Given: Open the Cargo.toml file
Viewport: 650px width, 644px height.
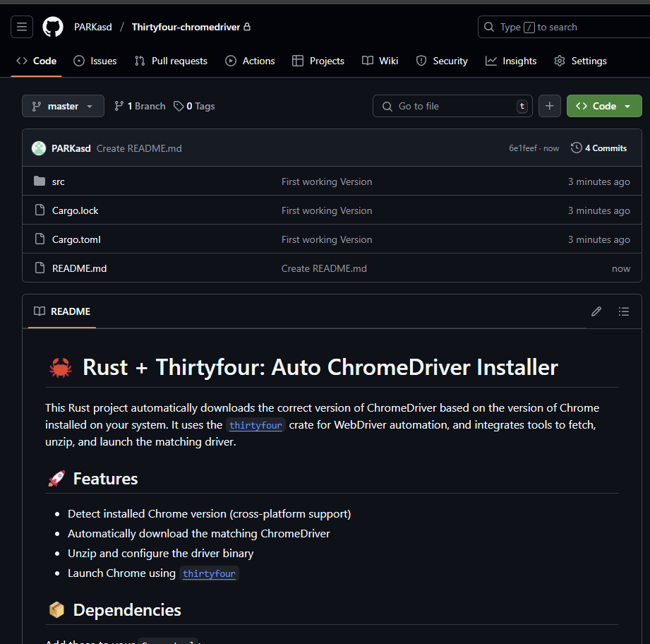Looking at the screenshot, I should pos(76,239).
